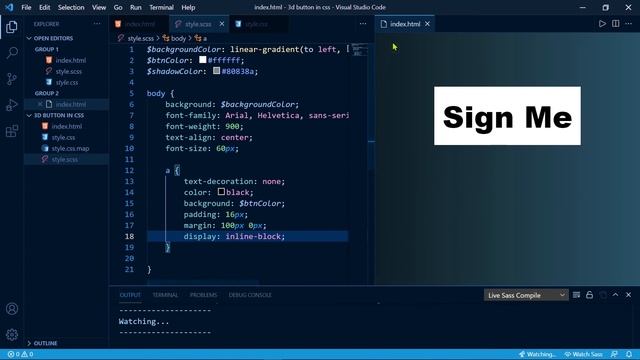
Task: Click the Sign Me button in preview
Action: pos(507,116)
